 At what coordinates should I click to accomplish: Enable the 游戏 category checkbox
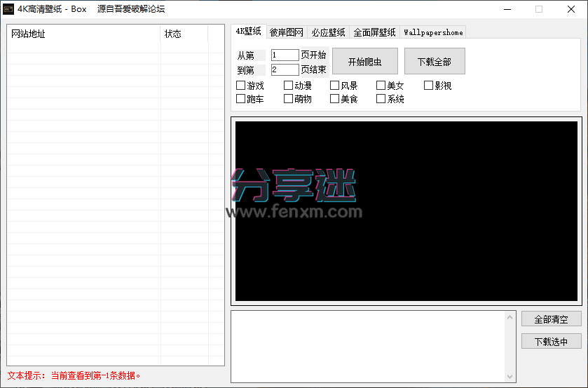241,86
